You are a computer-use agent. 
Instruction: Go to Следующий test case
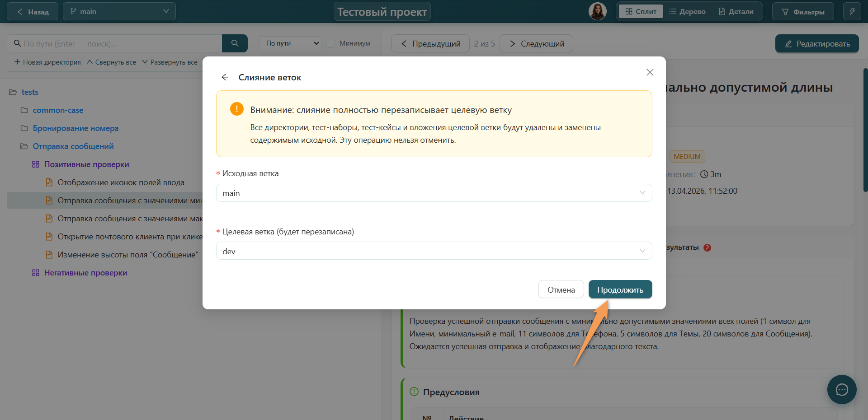pos(537,44)
